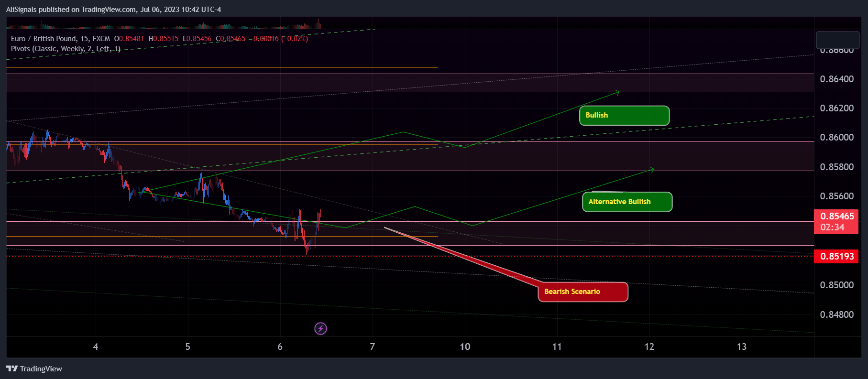Click the AliSignals published header text
The width and height of the screenshot is (868, 379).
point(113,10)
